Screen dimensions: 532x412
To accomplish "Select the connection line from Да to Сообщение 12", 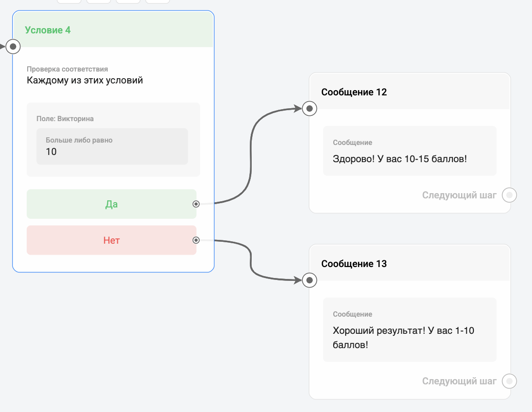I will [x=251, y=157].
